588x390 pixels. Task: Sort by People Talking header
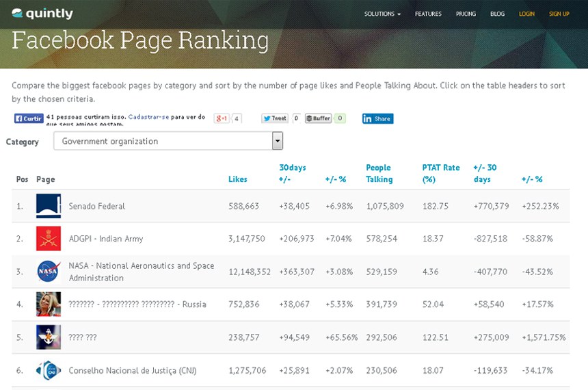pyautogui.click(x=379, y=173)
